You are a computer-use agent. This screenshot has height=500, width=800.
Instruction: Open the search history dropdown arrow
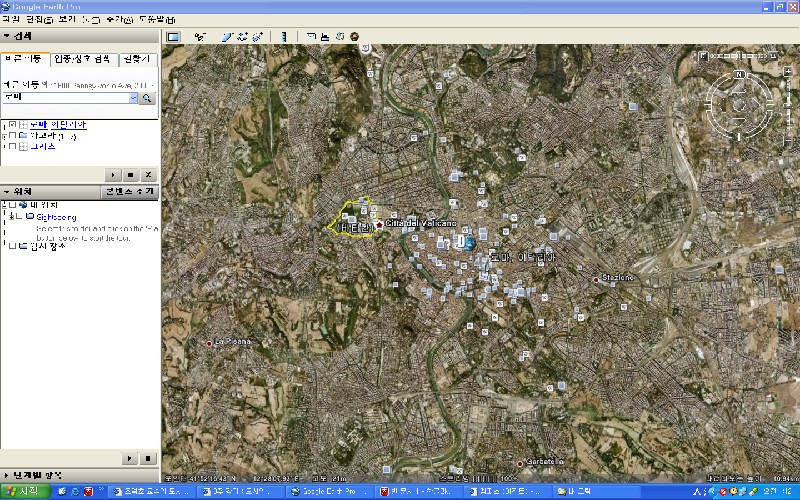pyautogui.click(x=133, y=98)
